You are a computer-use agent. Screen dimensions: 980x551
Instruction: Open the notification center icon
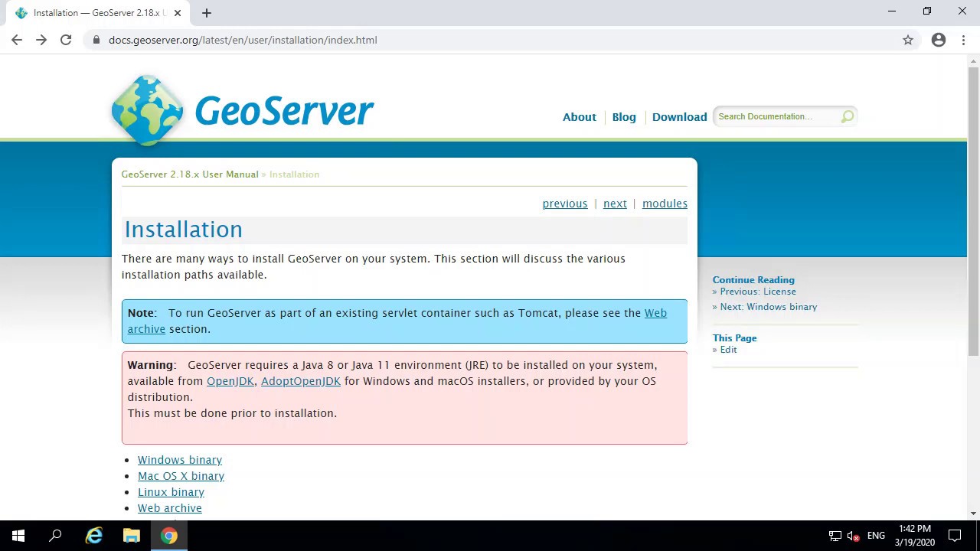(x=955, y=536)
